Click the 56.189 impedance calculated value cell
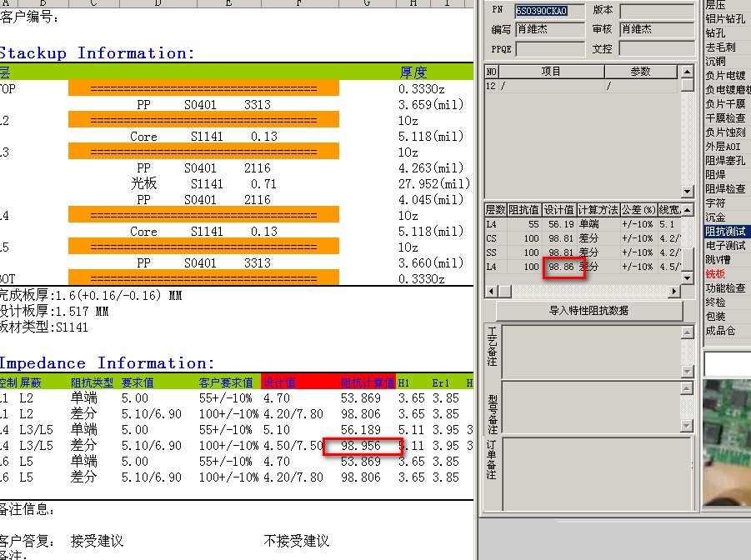Viewport: 751px width, 560px height. pyautogui.click(x=361, y=430)
